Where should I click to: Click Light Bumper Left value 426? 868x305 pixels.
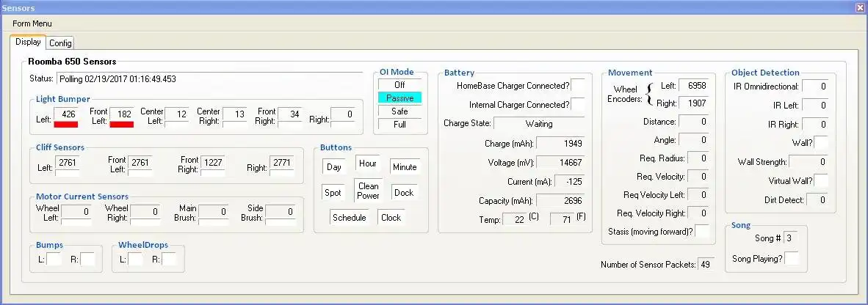66,114
